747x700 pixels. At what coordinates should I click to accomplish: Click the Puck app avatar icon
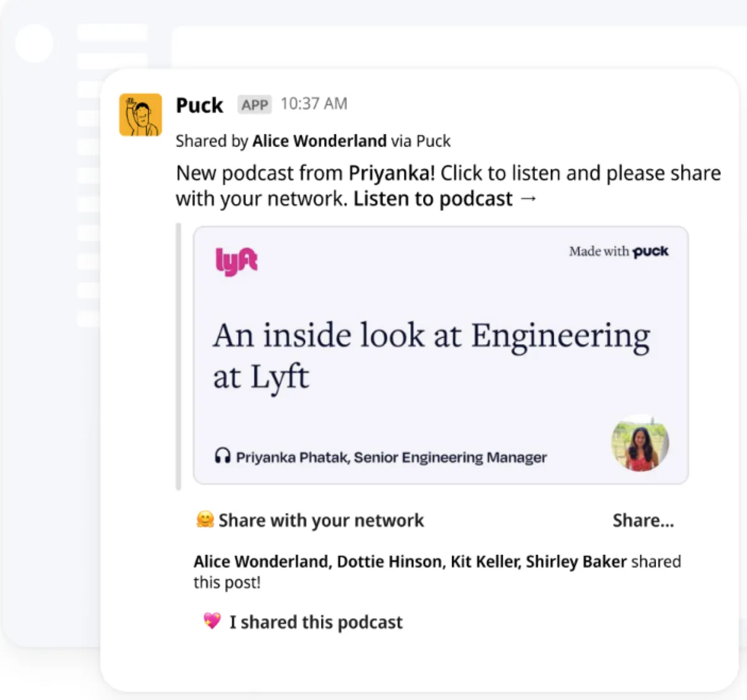(141, 115)
